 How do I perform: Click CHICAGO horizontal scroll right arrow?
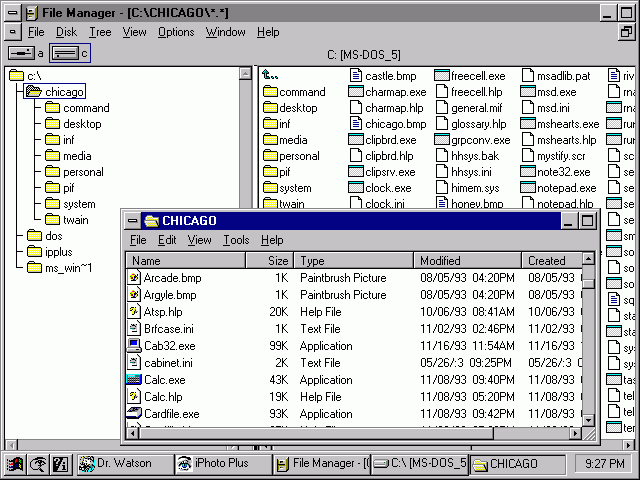point(576,433)
